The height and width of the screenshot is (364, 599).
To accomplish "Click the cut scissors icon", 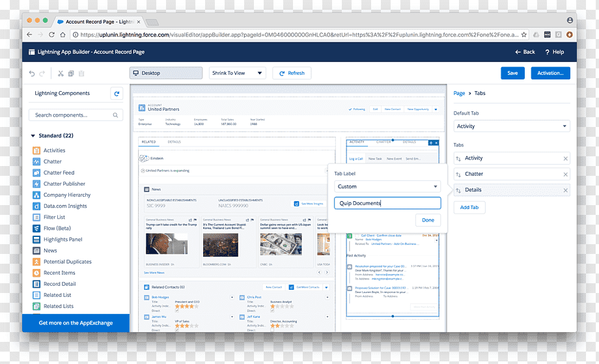I will pos(61,74).
